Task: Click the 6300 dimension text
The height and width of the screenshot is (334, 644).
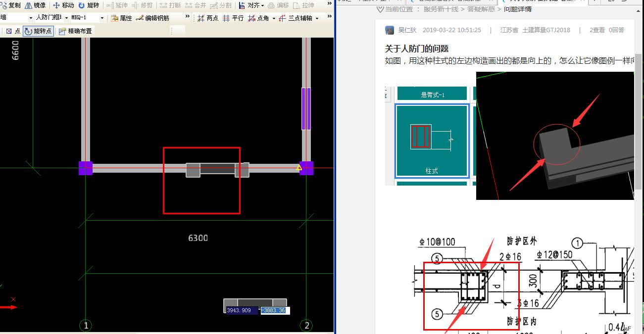Action: point(198,238)
